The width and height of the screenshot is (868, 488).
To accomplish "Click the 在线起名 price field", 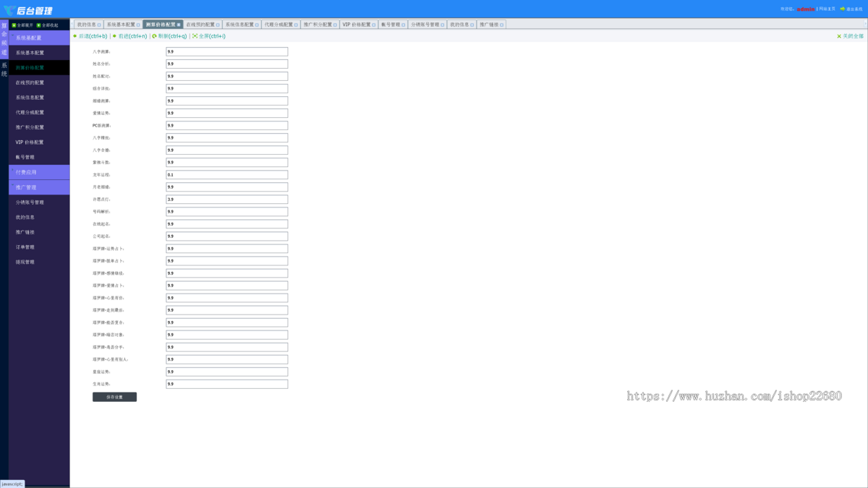I will click(226, 224).
